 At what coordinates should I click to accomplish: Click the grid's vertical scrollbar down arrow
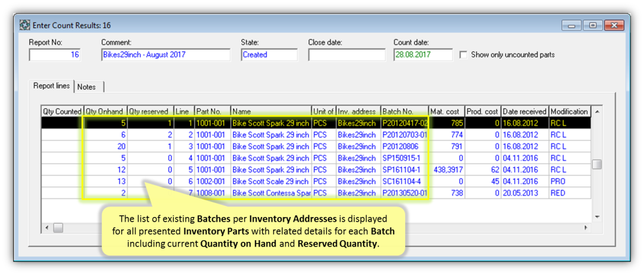(597, 216)
